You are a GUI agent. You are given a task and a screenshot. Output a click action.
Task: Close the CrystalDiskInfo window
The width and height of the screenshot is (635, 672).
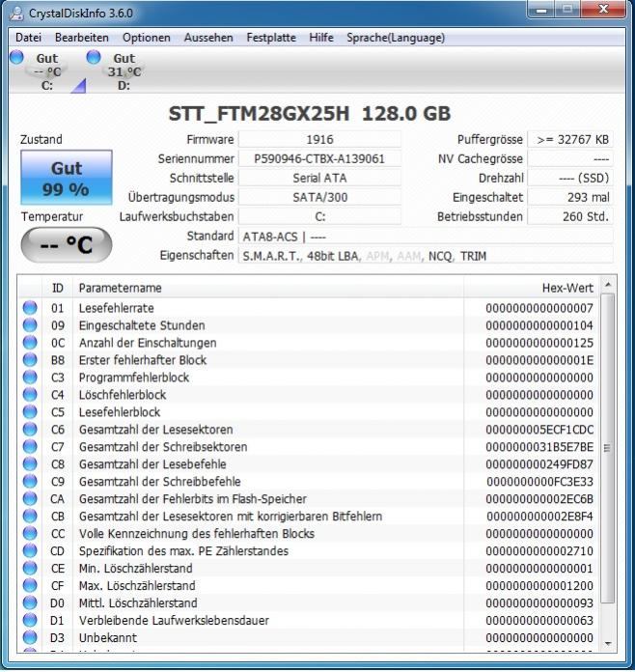click(x=603, y=10)
